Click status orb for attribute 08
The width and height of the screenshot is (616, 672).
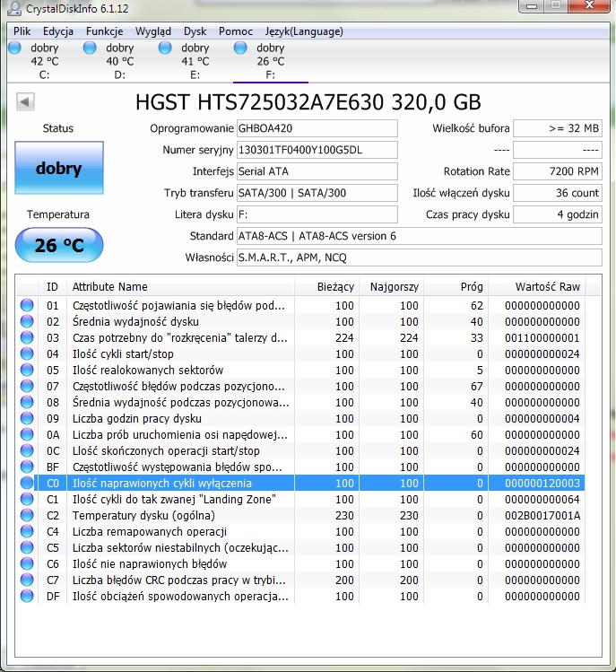pos(27,402)
